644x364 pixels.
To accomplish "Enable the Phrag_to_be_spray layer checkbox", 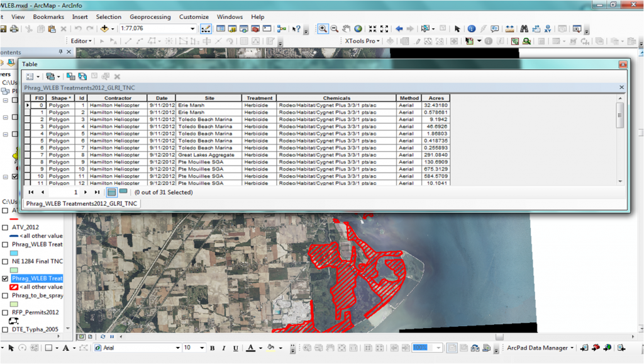I will point(5,295).
